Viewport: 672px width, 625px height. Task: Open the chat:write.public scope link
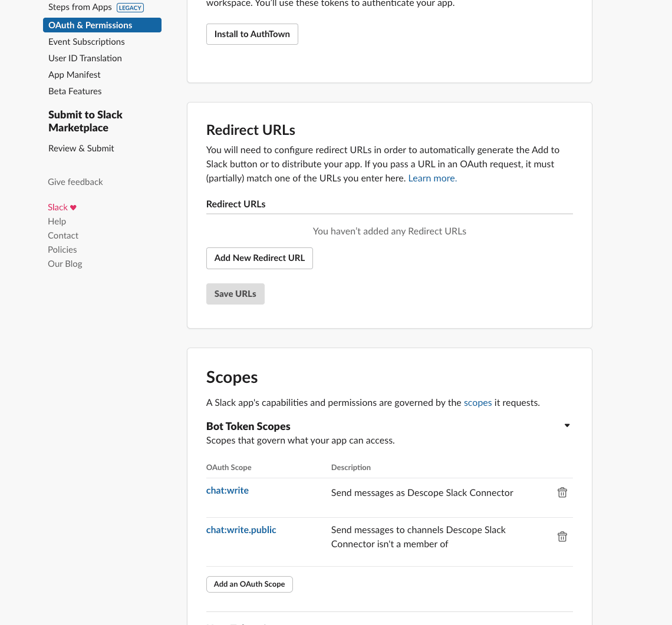pos(241,530)
